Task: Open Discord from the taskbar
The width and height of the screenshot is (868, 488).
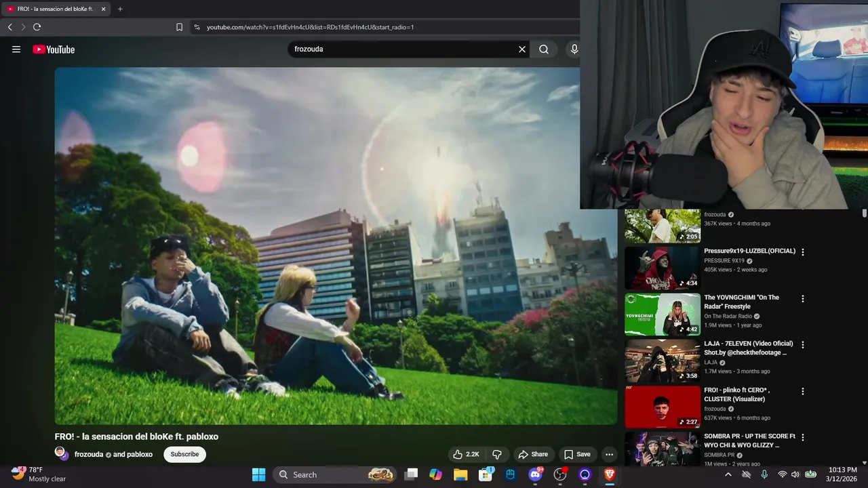Action: [535, 474]
